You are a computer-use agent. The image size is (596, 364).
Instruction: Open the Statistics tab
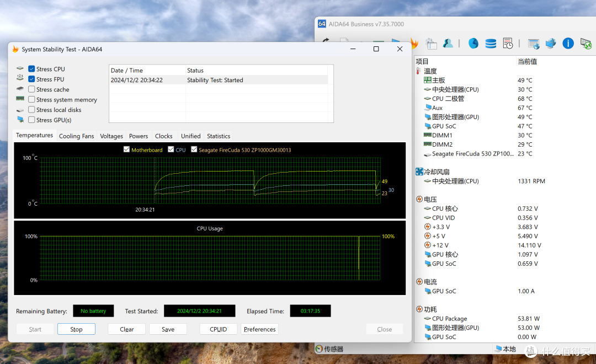coord(219,136)
